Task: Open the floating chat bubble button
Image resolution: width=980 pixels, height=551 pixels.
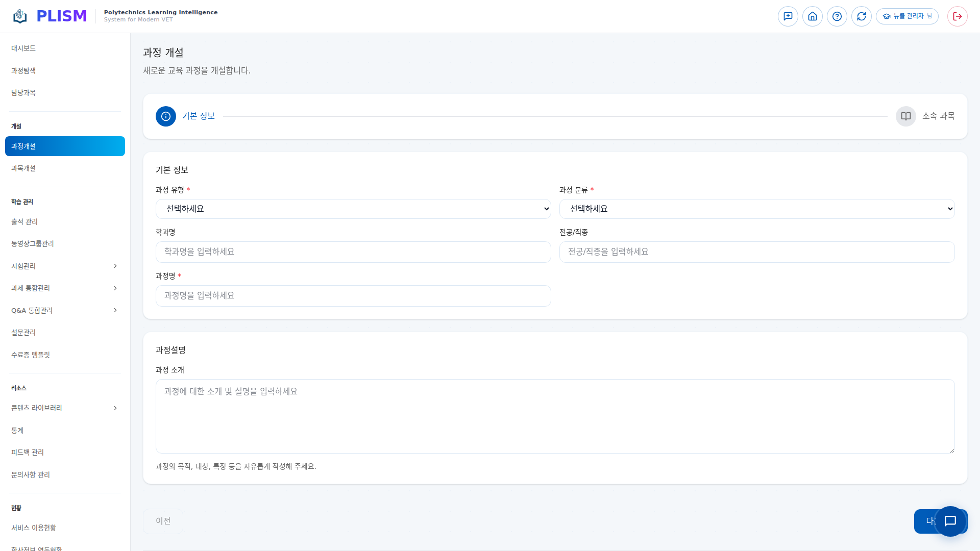Action: click(950, 521)
